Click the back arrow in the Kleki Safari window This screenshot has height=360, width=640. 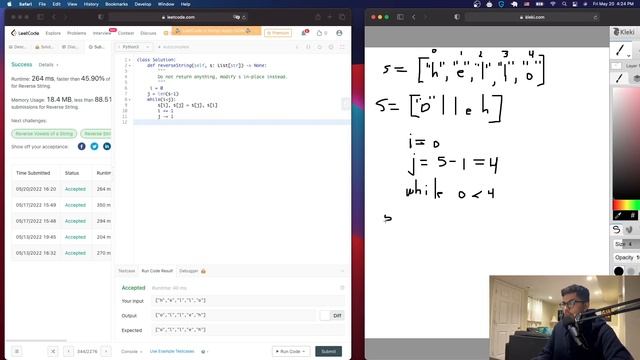pos(413,17)
